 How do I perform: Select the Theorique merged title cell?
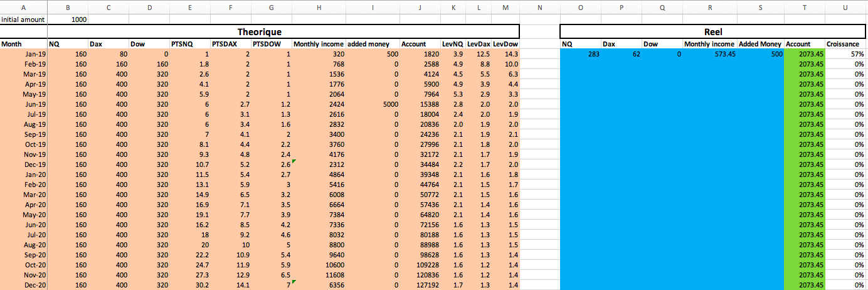coord(260,31)
